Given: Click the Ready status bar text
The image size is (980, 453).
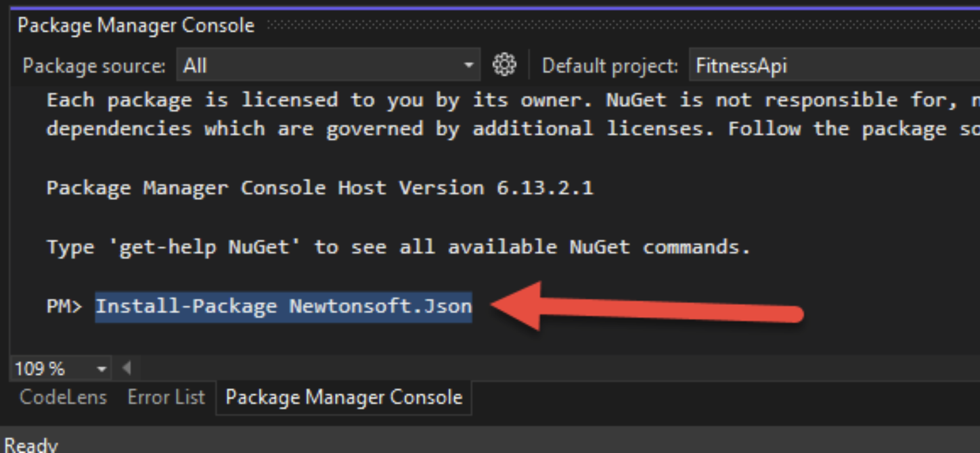Looking at the screenshot, I should tap(31, 445).
